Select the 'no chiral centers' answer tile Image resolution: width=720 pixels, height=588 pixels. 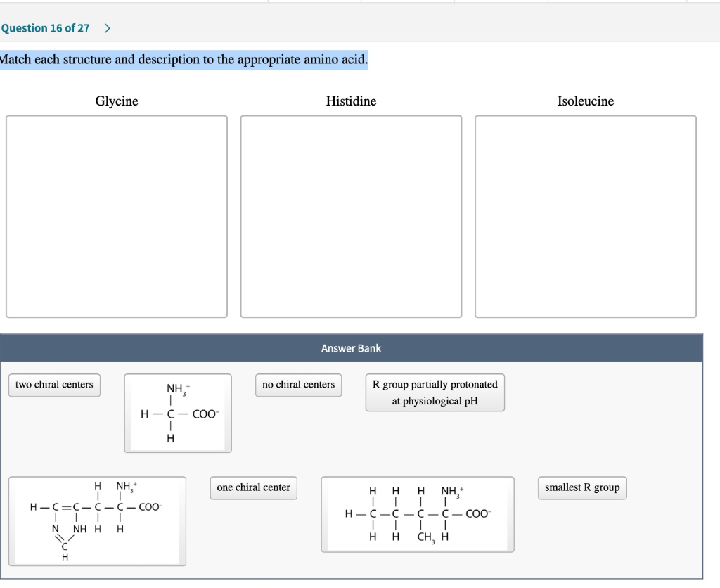(x=298, y=385)
